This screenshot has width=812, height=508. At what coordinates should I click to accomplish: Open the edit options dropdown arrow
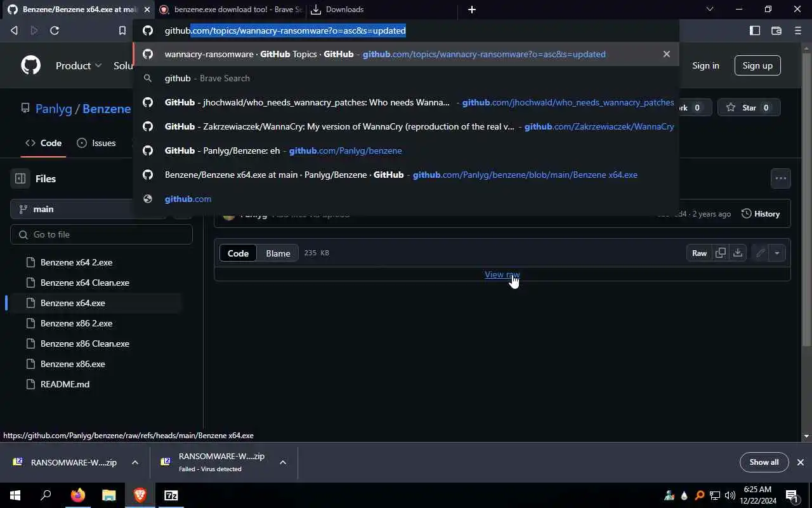777,253
